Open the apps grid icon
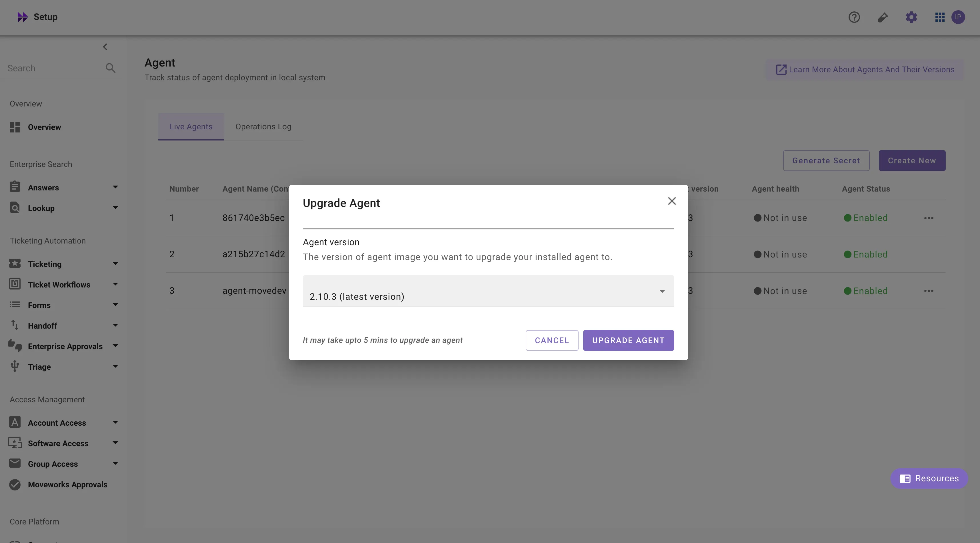980x543 pixels. click(x=939, y=17)
